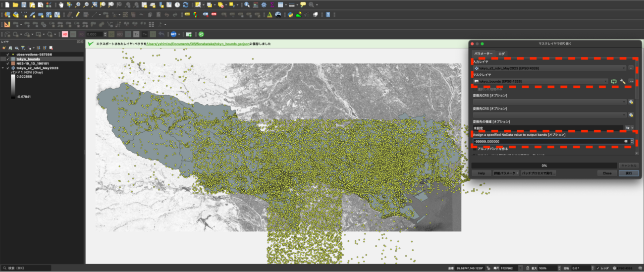Click the 実行 run button

628,173
